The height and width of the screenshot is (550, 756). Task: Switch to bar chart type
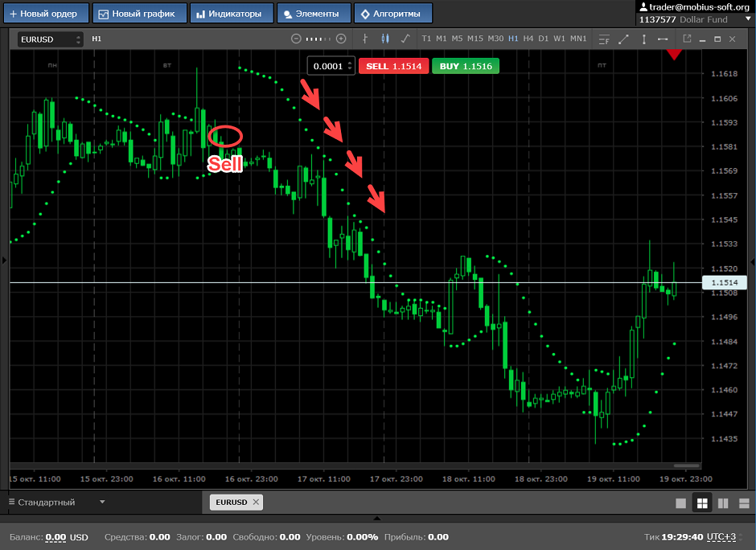pyautogui.click(x=365, y=39)
